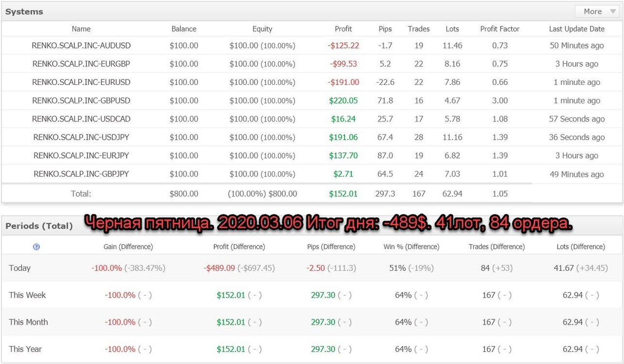Select the $191.06 profit value
Image resolution: width=624 pixels, height=364 pixels.
coord(343,137)
